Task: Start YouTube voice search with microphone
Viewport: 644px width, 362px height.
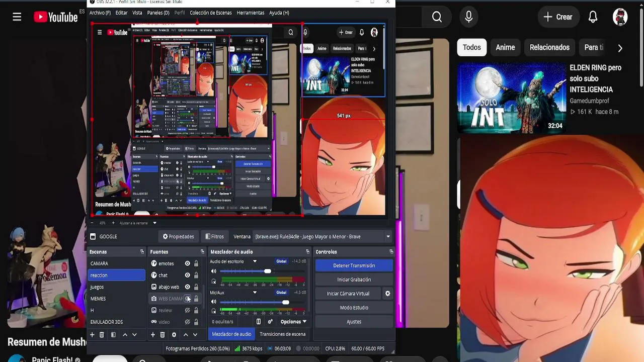Action: coord(469,17)
